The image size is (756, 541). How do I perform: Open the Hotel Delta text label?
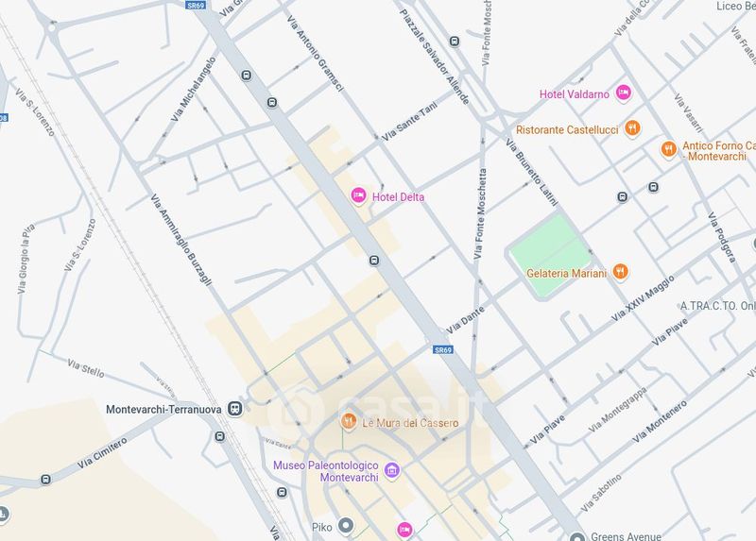pyautogui.click(x=398, y=197)
